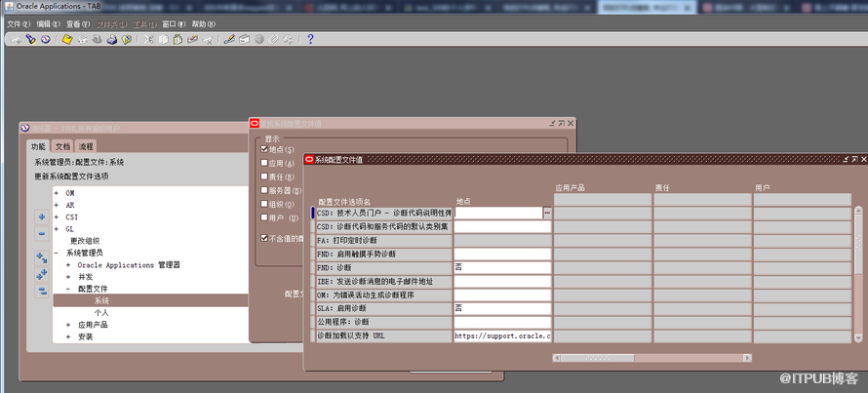868x393 pixels.
Task: Uncheck the 地点 checkbox
Action: pos(264,149)
